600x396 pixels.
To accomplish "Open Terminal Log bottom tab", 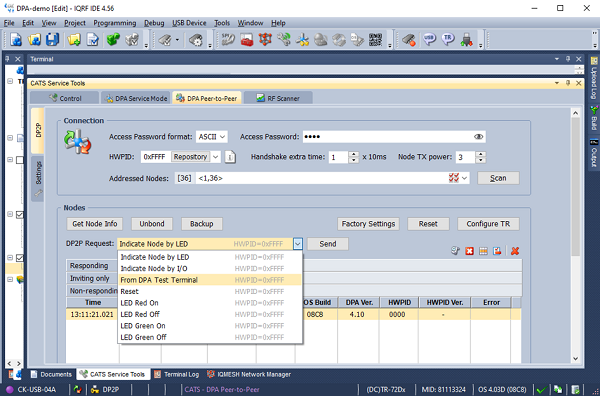I will point(176,374).
